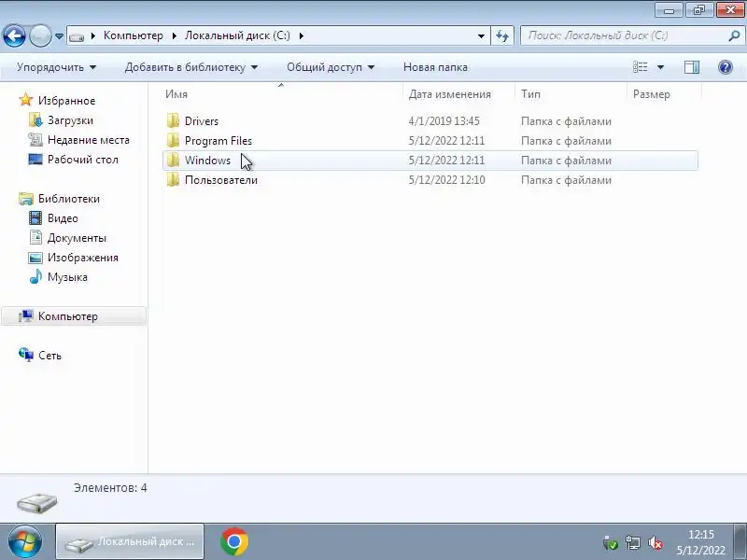Click the safely remove hardware tray icon
The width and height of the screenshot is (747, 560).
[x=610, y=543]
